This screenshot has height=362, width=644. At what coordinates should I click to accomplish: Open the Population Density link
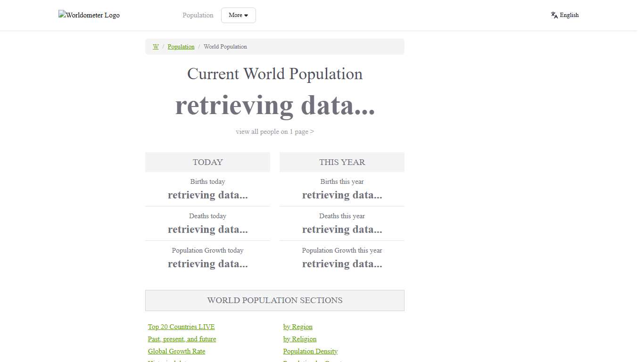point(310,351)
